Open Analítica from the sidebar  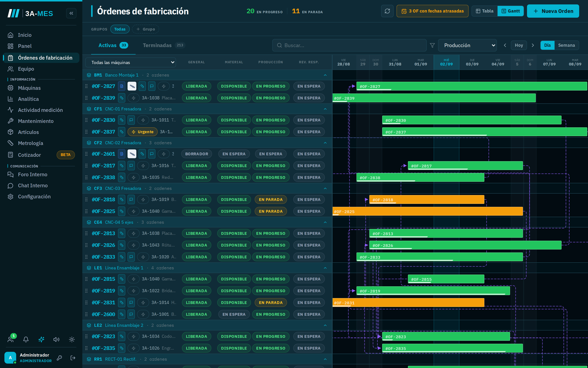(x=41, y=99)
